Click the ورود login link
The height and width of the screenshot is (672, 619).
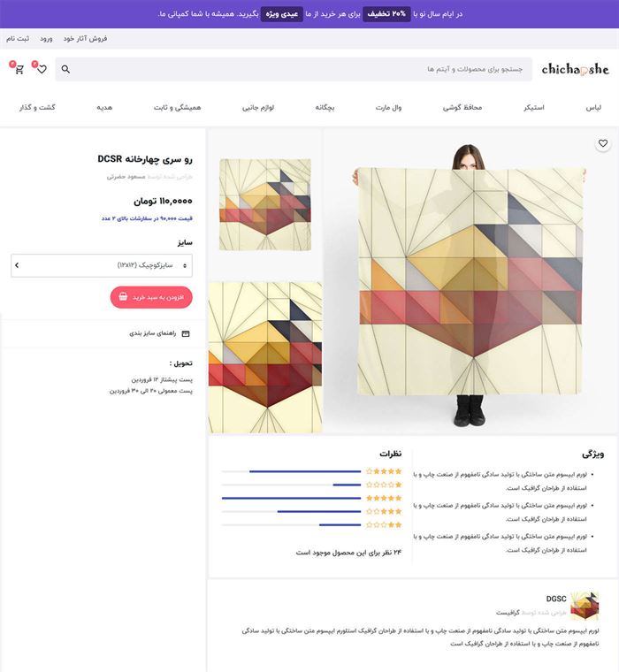tap(46, 39)
